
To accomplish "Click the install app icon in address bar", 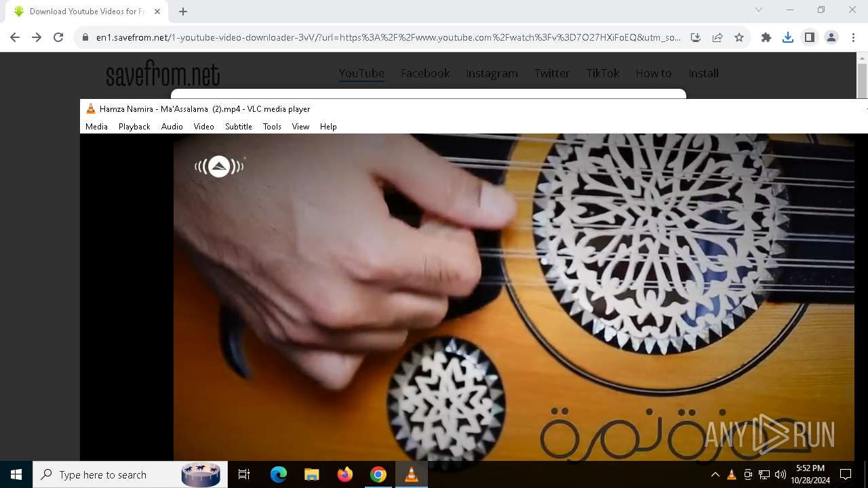I will coord(696,38).
